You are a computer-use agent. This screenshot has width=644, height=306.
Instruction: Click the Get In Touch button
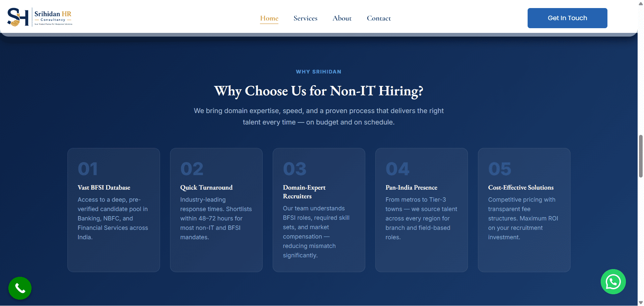(567, 18)
